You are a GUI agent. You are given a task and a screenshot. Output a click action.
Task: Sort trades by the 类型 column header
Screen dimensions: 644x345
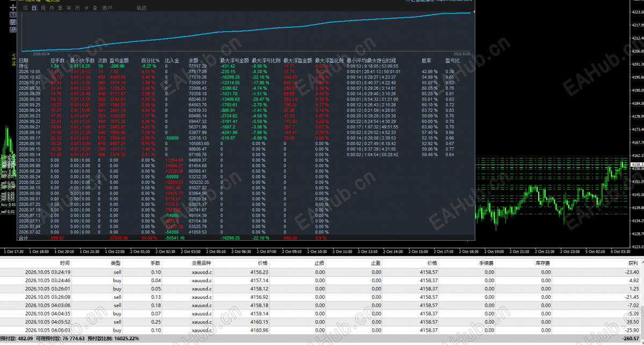tap(116, 263)
